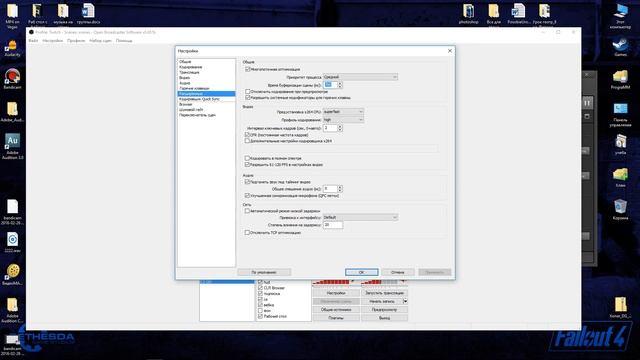Click the pause icon in the dark side window
The width and height of the screenshot is (640, 360).
pos(587,103)
